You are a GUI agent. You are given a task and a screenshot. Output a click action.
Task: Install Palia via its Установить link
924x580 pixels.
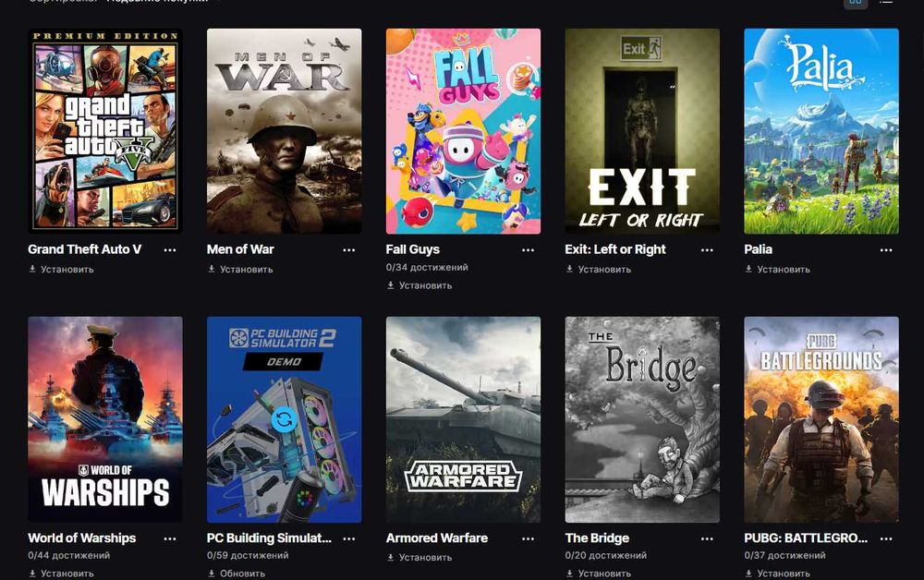778,269
